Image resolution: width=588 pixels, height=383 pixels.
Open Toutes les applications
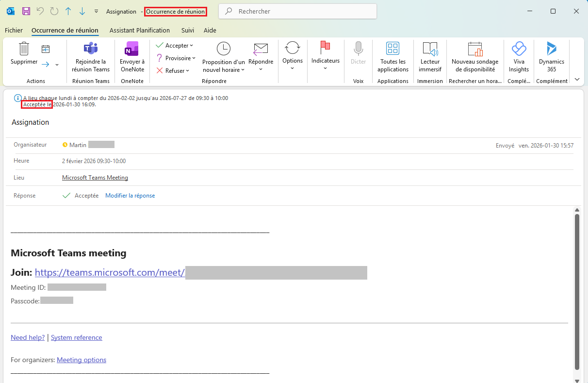pyautogui.click(x=392, y=57)
